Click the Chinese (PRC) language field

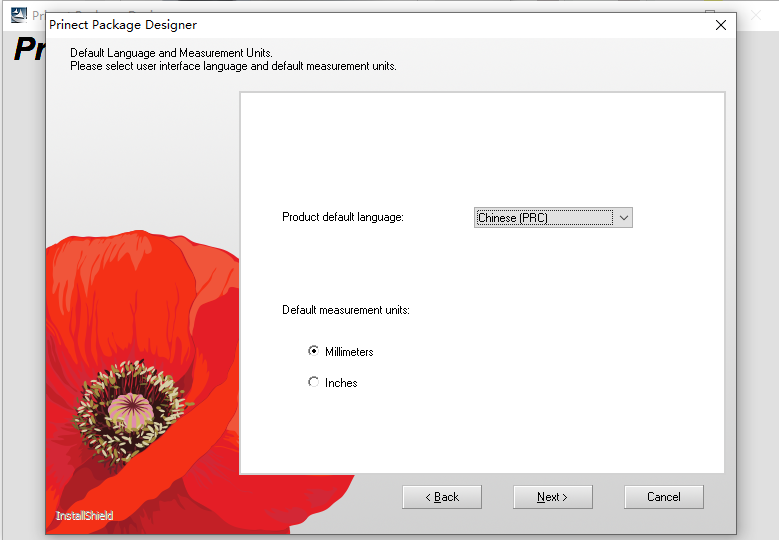tap(543, 218)
